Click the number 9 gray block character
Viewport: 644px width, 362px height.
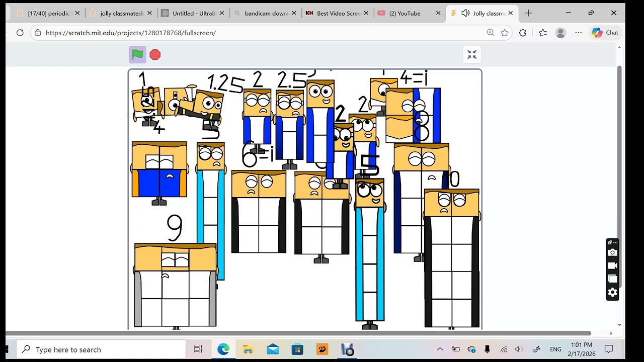pos(175,286)
